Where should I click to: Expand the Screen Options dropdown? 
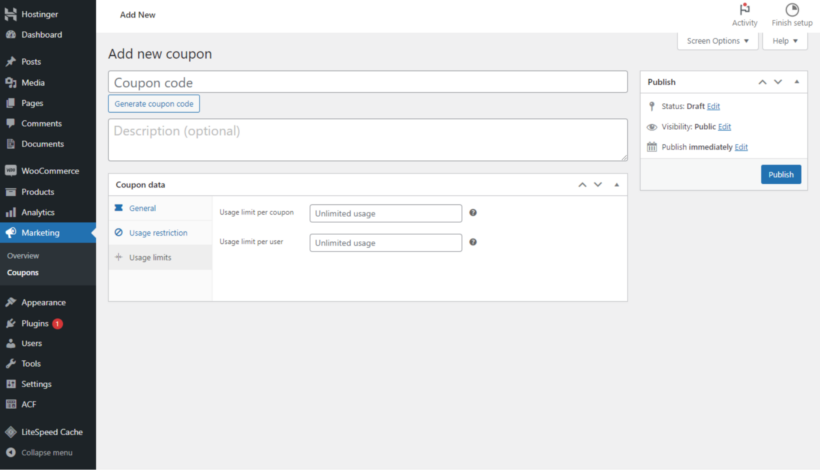[717, 41]
